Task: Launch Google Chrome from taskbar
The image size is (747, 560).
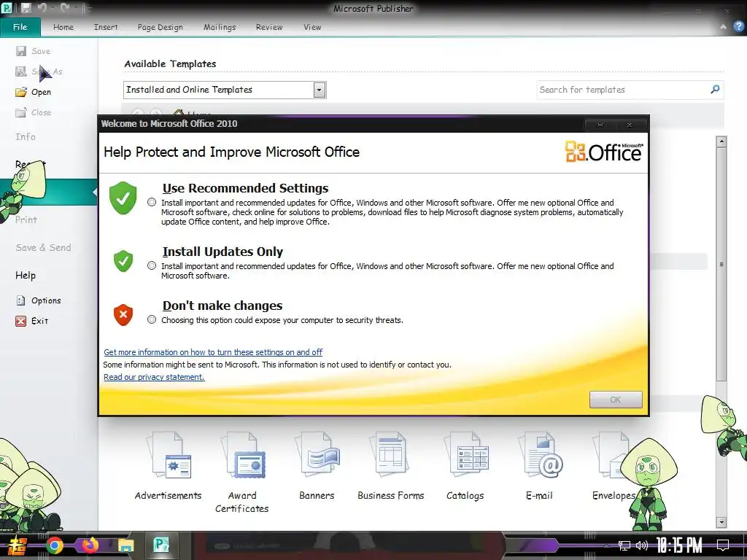Action: (55, 545)
